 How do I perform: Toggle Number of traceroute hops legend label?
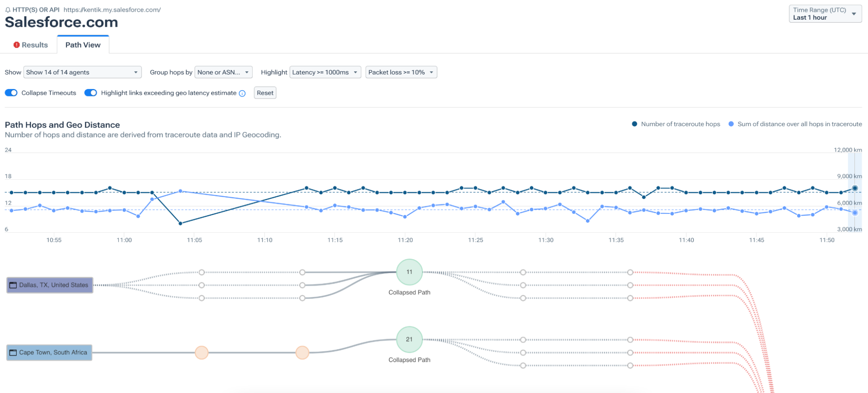click(680, 124)
